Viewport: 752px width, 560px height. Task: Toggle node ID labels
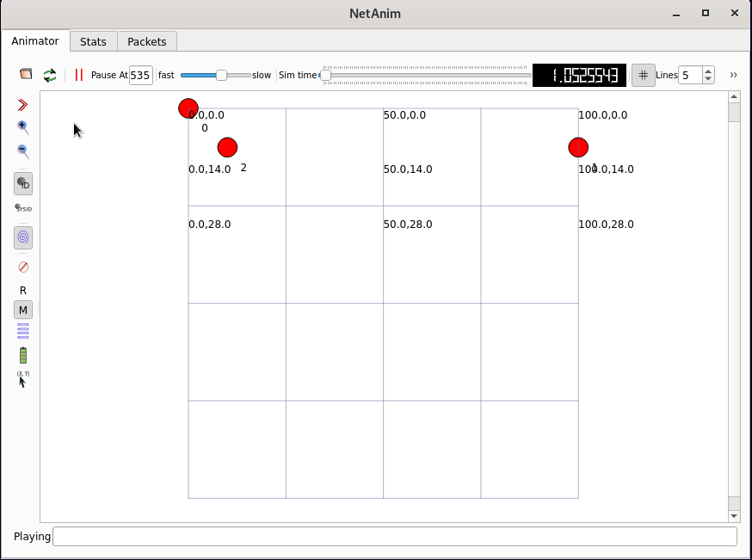(x=23, y=183)
